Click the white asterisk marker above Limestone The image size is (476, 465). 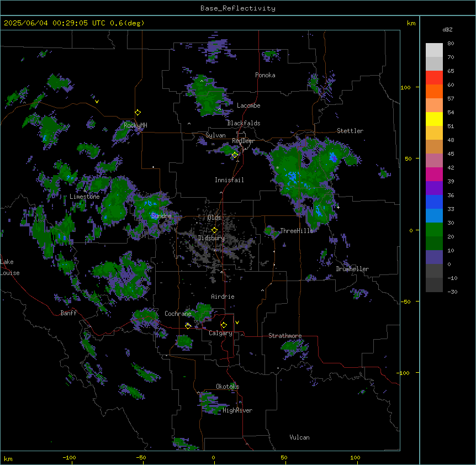84,191
